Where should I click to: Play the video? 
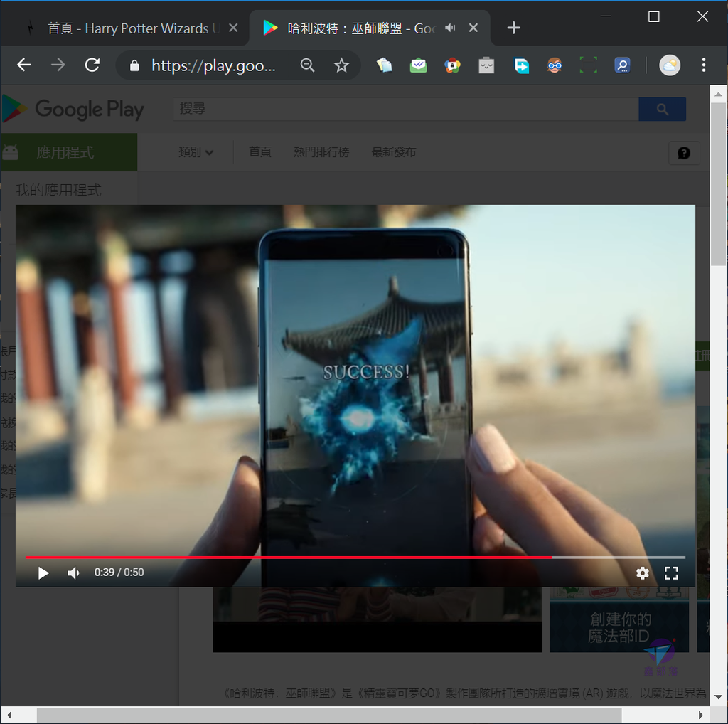[x=43, y=573]
